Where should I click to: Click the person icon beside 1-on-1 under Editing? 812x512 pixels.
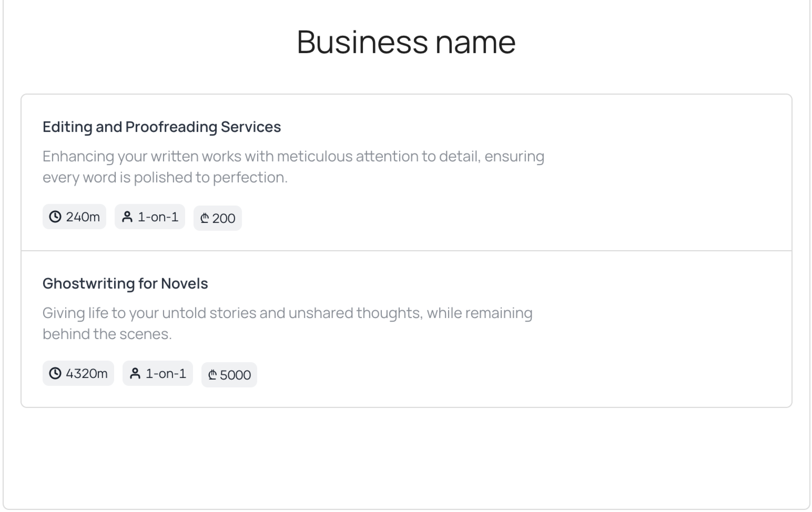click(x=128, y=217)
